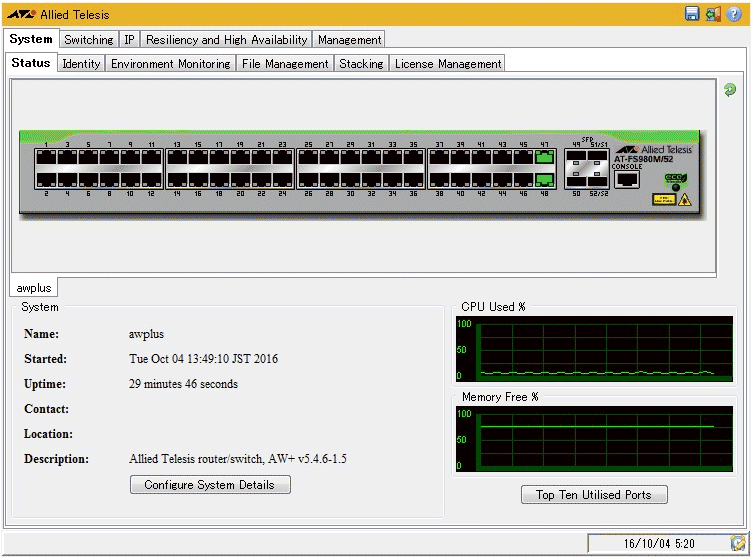The height and width of the screenshot is (557, 751).
Task: Click the logout door icon
Action: (713, 14)
